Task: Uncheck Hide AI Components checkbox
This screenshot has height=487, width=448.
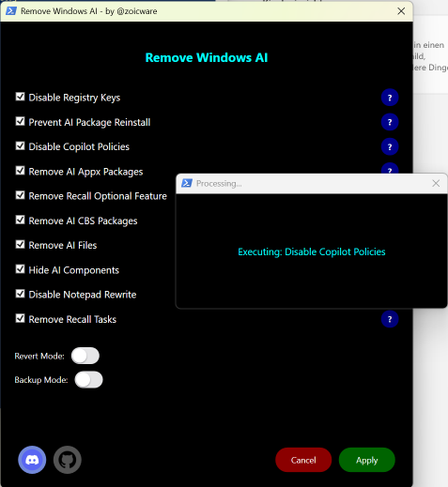Action: [x=20, y=269]
